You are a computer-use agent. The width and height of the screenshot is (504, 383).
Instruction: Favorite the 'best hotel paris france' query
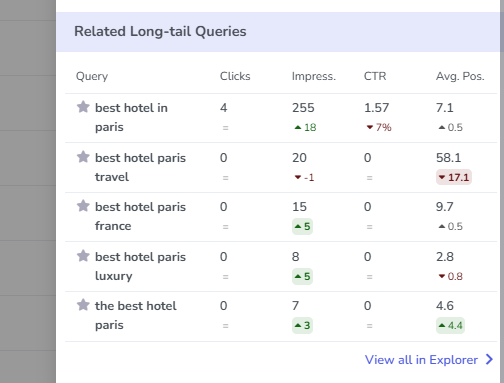pyautogui.click(x=83, y=206)
